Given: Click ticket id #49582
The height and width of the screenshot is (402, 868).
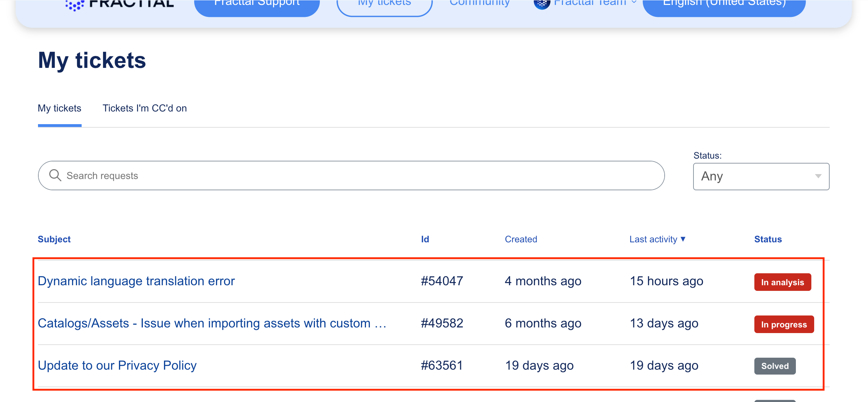Looking at the screenshot, I should [442, 323].
